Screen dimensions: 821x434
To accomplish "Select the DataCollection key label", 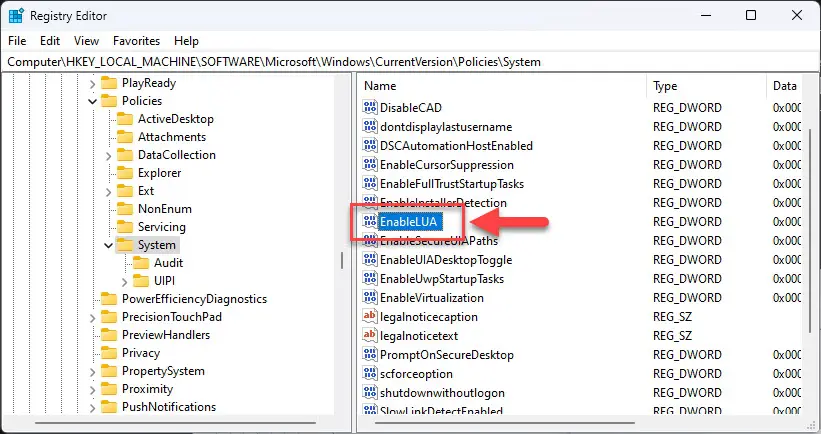I will (x=176, y=154).
